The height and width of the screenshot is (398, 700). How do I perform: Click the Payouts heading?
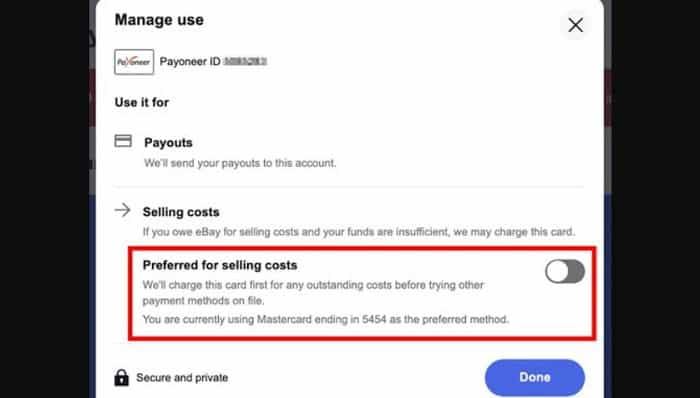coord(168,143)
